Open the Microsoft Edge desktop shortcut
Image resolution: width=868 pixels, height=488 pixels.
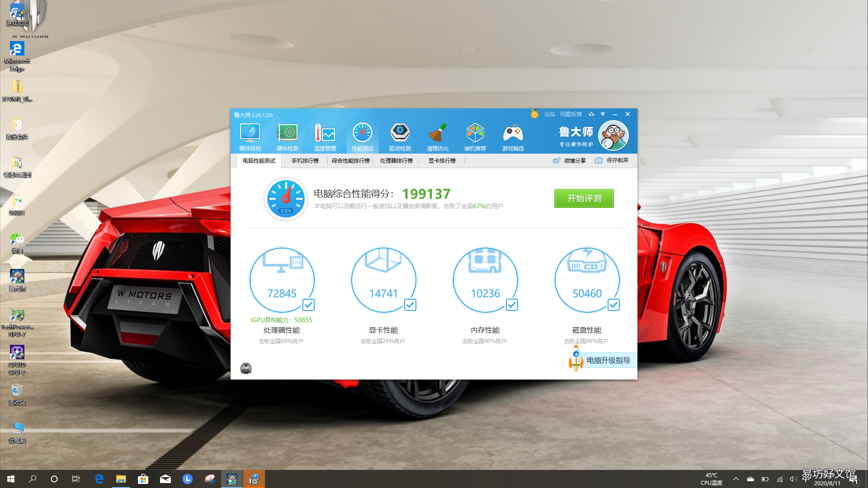17,56
